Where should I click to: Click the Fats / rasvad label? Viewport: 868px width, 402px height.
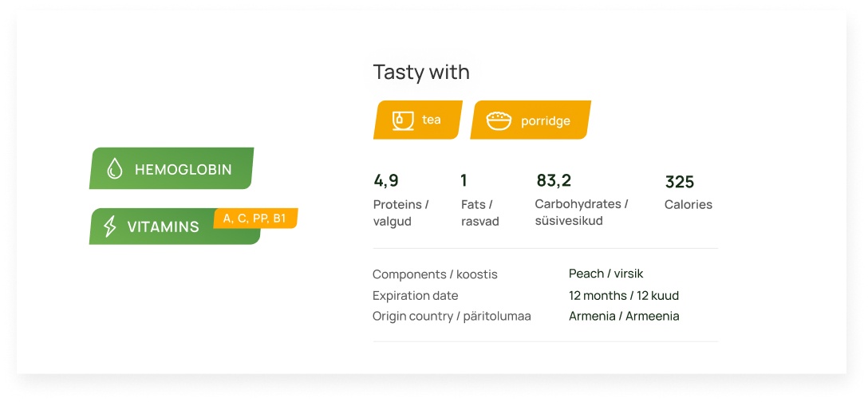pyautogui.click(x=480, y=213)
